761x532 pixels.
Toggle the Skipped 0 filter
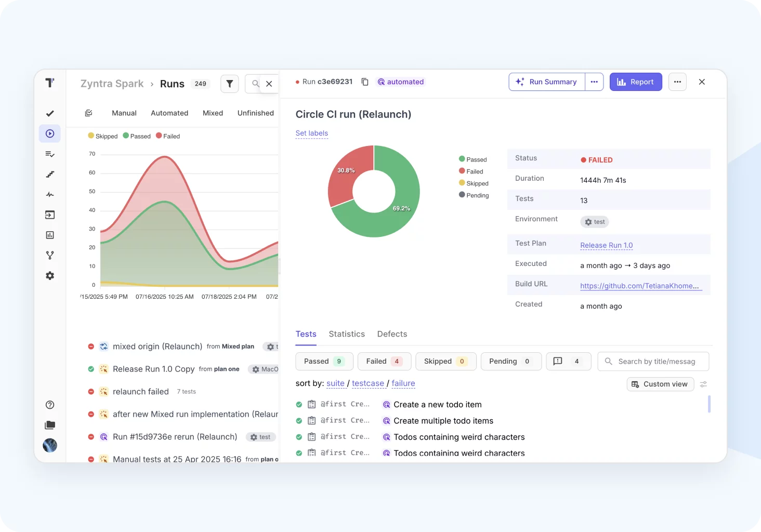coord(445,362)
